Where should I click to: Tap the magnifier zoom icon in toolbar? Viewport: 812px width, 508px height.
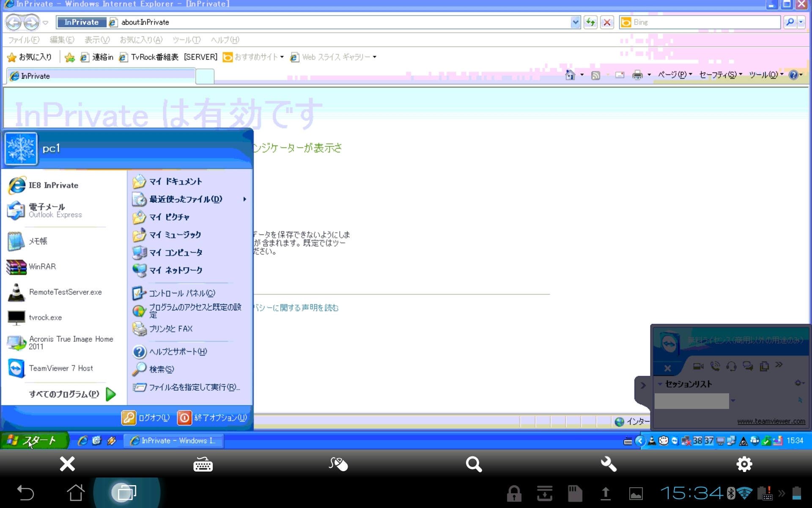click(x=474, y=464)
